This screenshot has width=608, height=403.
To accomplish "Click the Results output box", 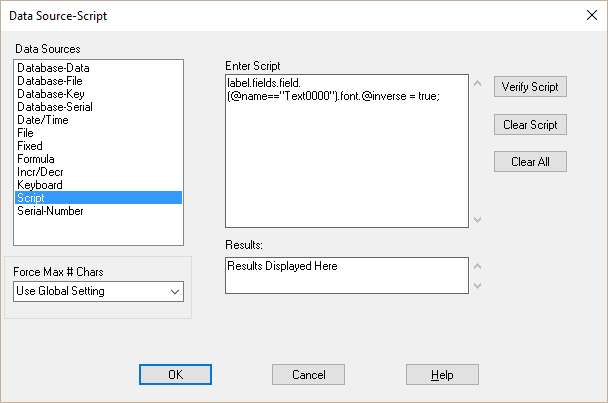I will coord(347,275).
